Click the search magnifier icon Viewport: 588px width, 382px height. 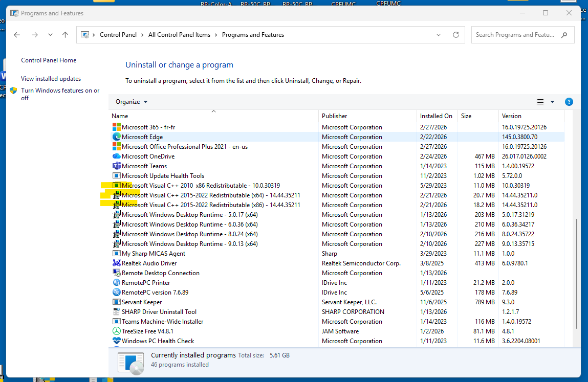[563, 34]
